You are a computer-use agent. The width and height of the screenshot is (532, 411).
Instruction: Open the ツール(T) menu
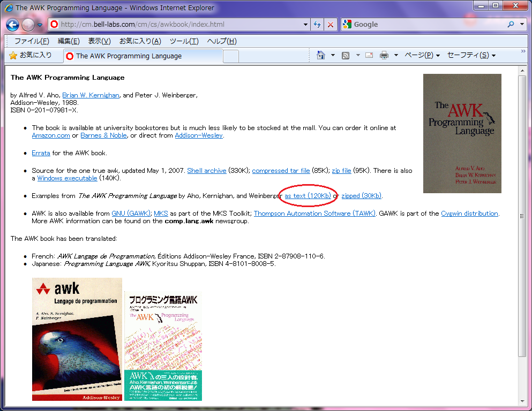pyautogui.click(x=184, y=41)
